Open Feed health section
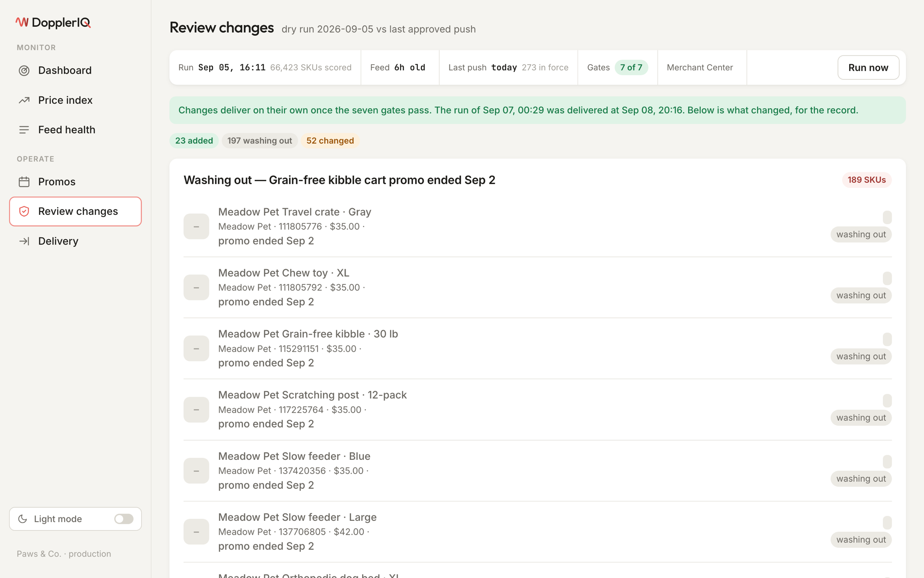 coord(76,130)
